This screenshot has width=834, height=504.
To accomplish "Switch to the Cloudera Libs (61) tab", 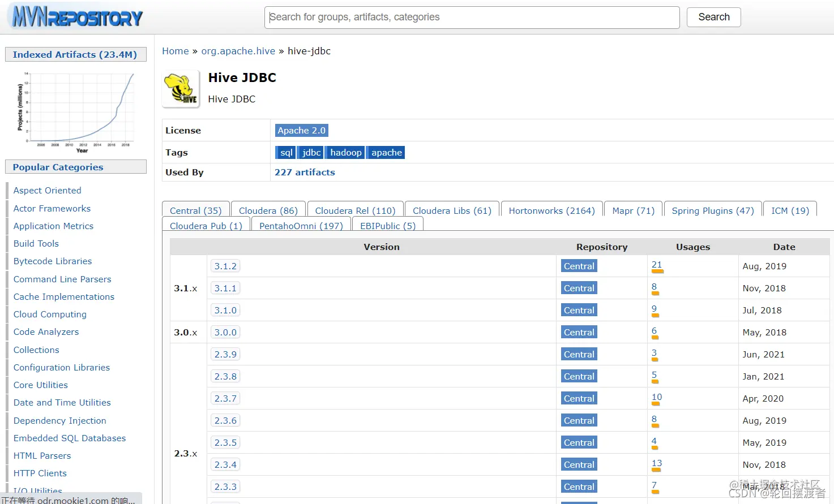I will (x=452, y=210).
